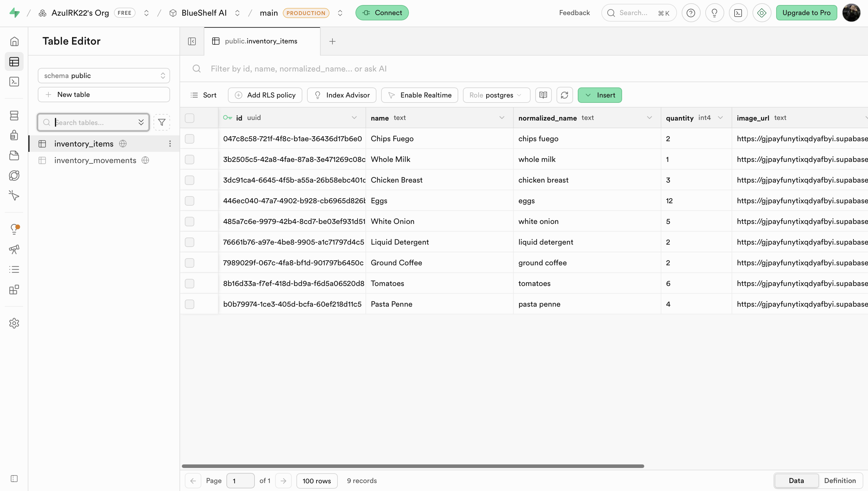Open the SQL Editor sidebar icon
The image size is (868, 491).
[14, 82]
